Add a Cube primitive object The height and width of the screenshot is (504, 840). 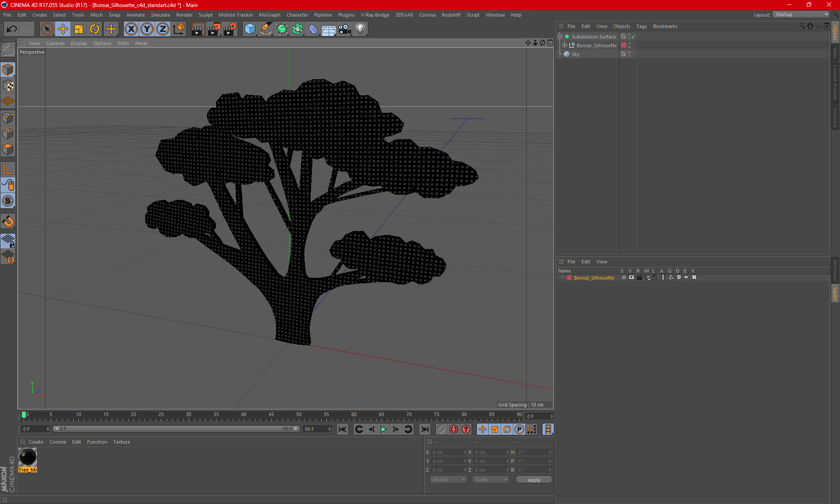pyautogui.click(x=250, y=29)
